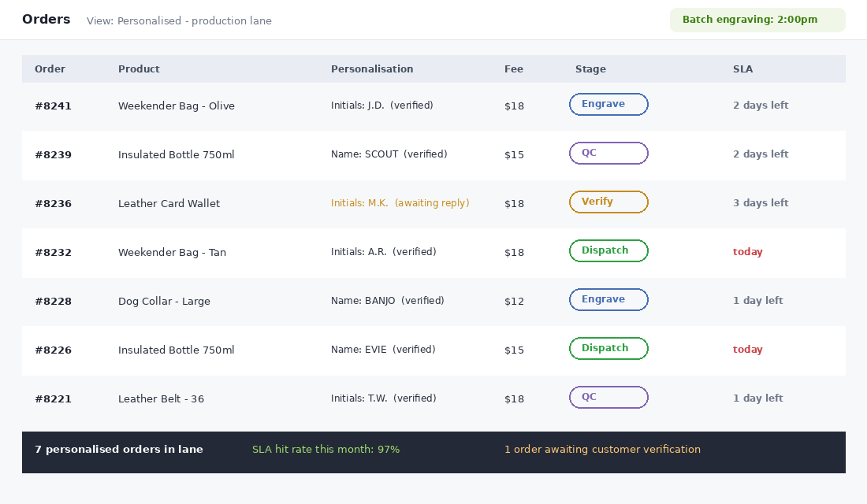Screen dimensions: 867x504
Task: Click the Dispatch stage pill for order #8232
Action: (608, 251)
